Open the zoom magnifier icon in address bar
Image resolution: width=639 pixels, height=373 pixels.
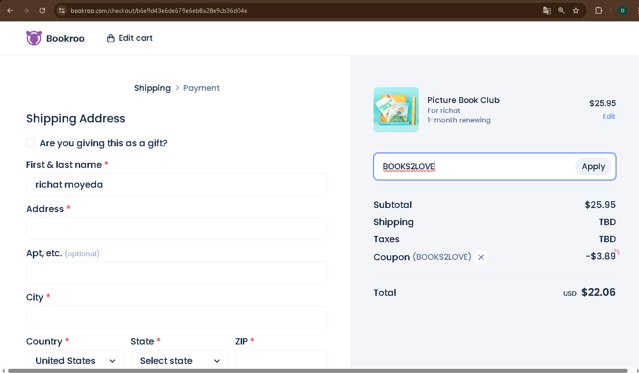pos(561,11)
